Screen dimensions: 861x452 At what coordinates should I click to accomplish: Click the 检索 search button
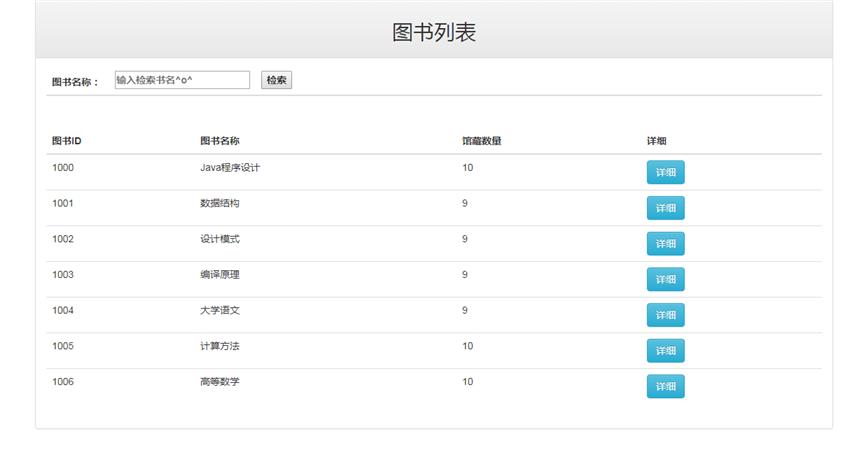(x=276, y=80)
